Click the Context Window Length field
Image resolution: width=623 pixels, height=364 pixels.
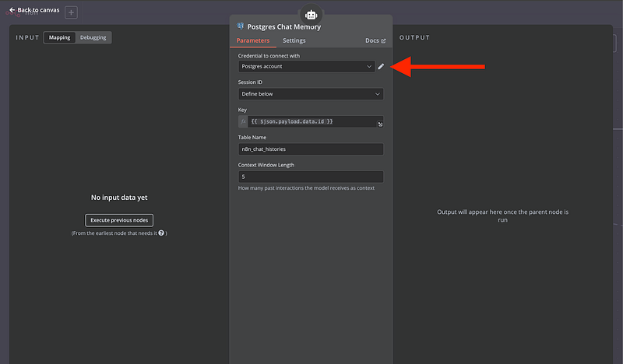click(311, 177)
